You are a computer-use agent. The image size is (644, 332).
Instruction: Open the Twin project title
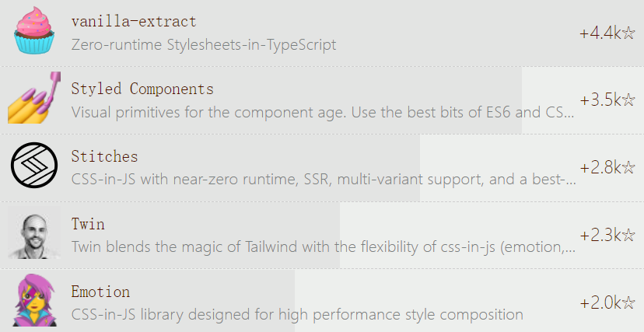pyautogui.click(x=88, y=224)
